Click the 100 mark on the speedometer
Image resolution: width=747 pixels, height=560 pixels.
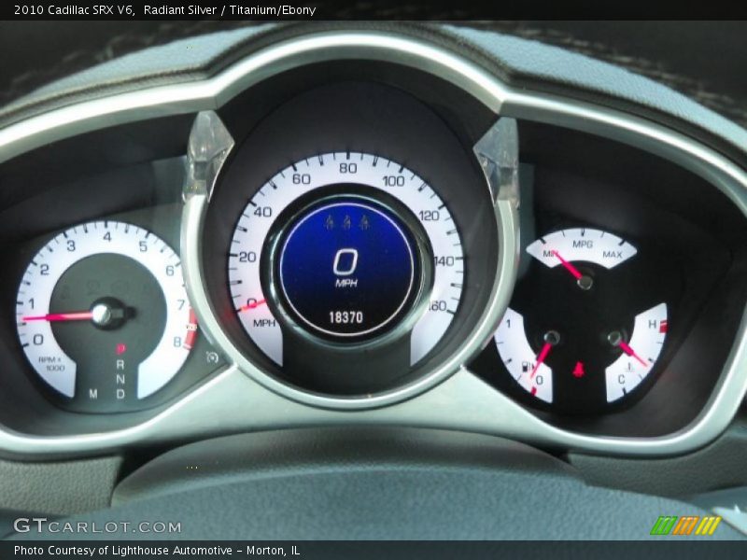click(393, 181)
